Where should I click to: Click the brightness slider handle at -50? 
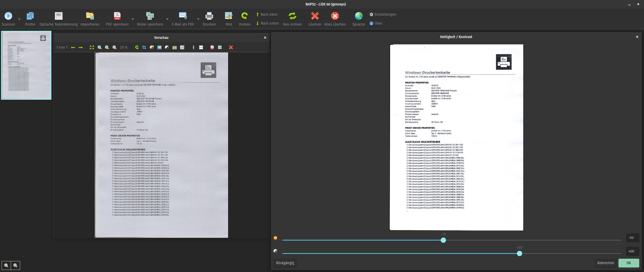[x=443, y=240]
